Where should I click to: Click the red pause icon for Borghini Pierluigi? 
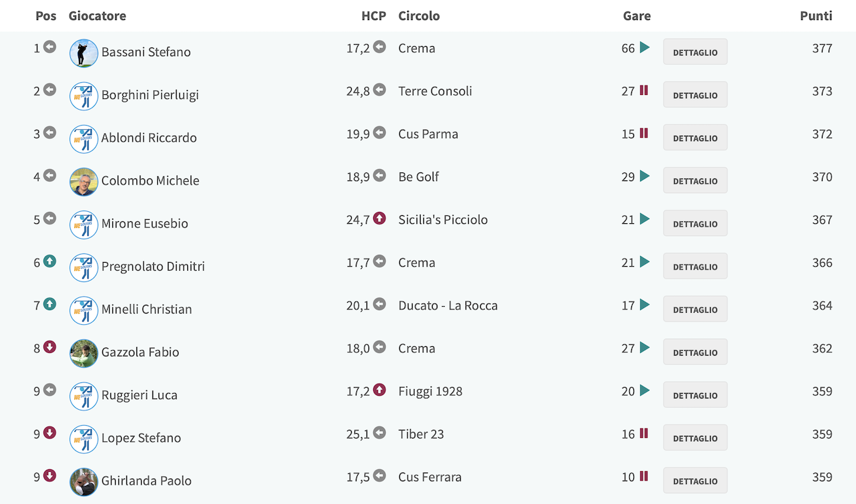click(x=644, y=90)
